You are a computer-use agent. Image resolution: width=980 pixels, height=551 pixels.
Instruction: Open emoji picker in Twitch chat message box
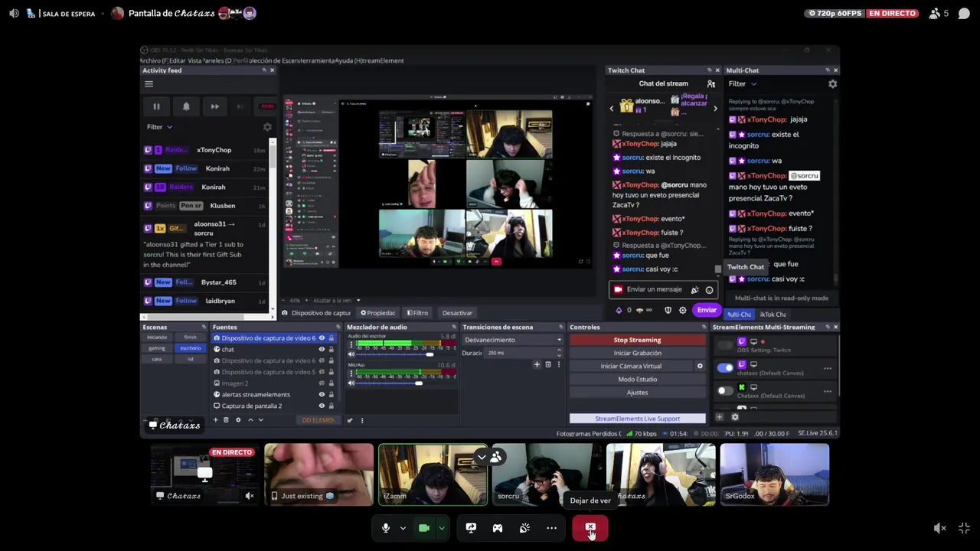(710, 290)
